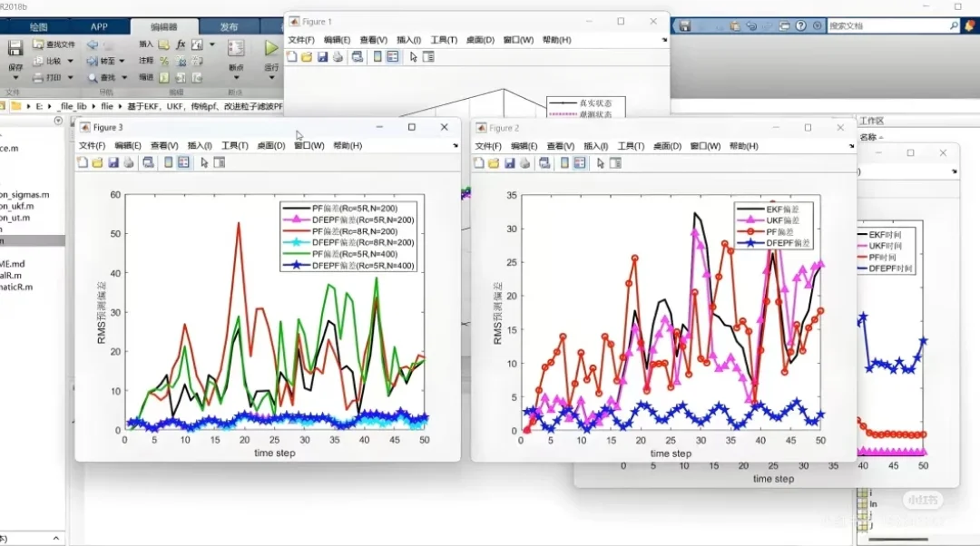Image resolution: width=980 pixels, height=546 pixels.
Task: Toggle Insert Colorbar in Figure 3 toolbar
Action: (x=168, y=162)
